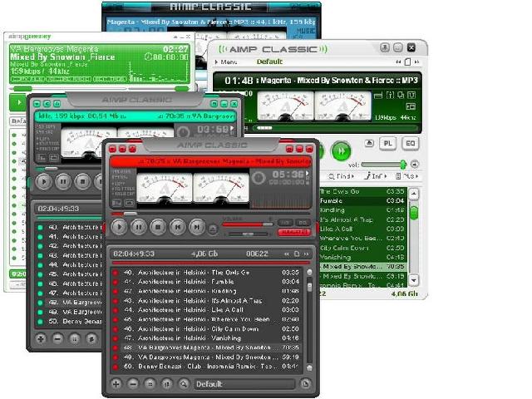The image size is (532, 399).
Task: Switch to previous playlist in red playlist header
Action: pyautogui.click(x=287, y=254)
